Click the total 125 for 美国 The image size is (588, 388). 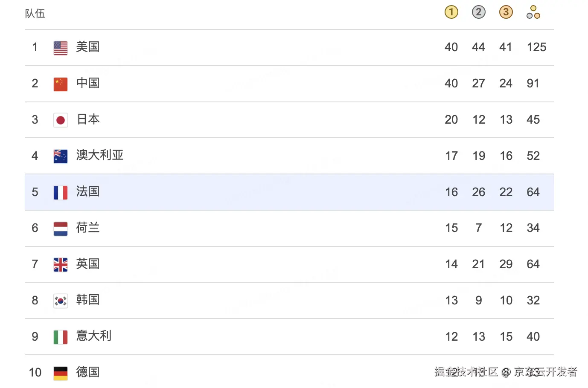coord(536,47)
